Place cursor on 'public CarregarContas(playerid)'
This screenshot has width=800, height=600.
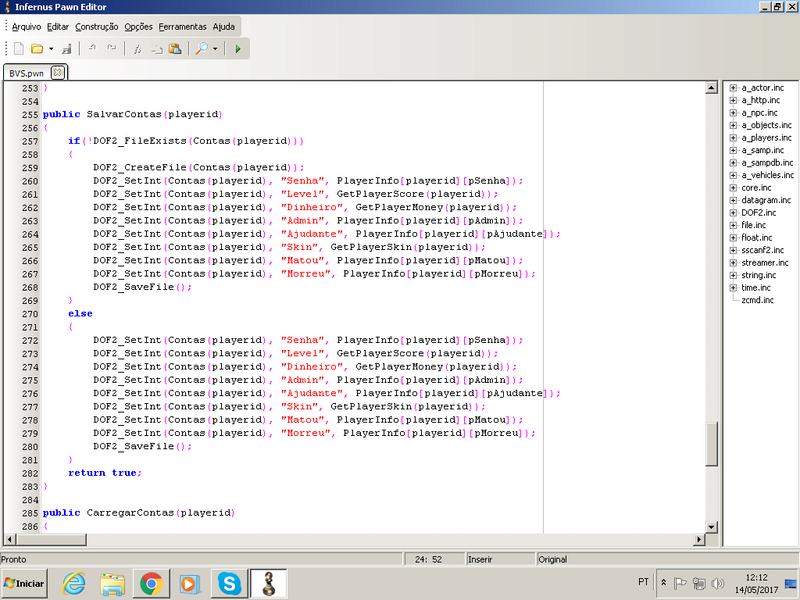[x=138, y=513]
